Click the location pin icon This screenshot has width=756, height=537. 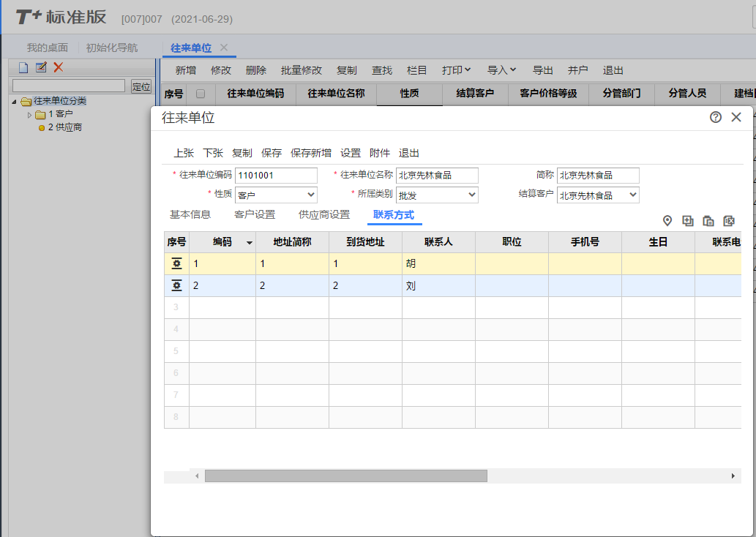tap(667, 221)
